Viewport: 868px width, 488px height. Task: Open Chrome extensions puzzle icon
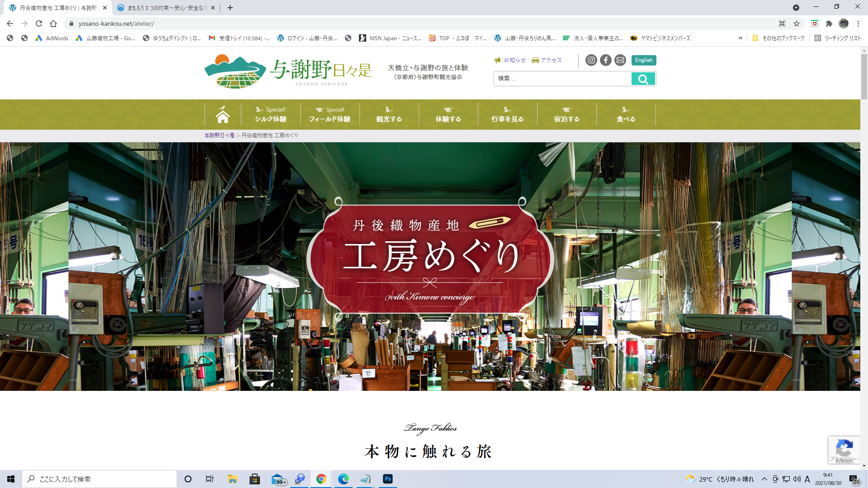coord(829,23)
